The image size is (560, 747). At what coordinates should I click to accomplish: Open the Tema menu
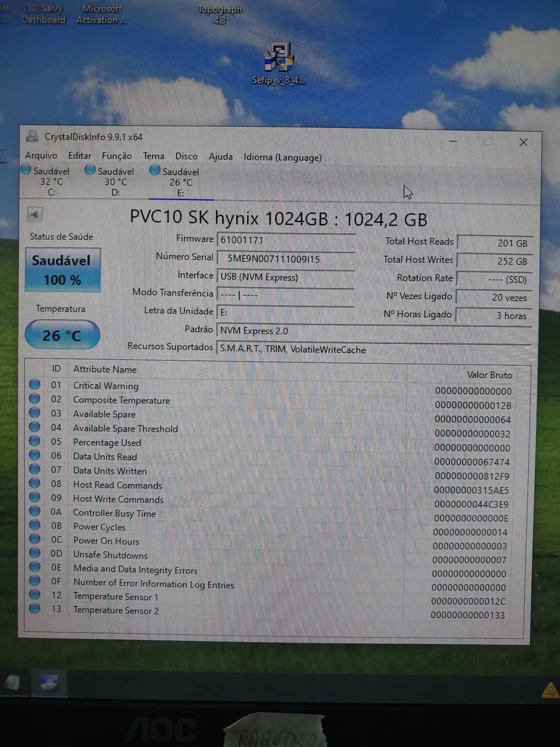[153, 156]
